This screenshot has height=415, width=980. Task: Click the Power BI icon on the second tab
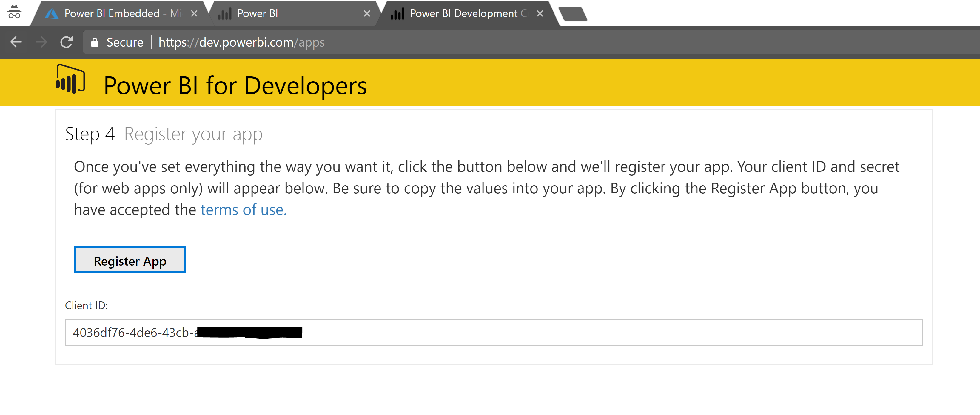224,13
